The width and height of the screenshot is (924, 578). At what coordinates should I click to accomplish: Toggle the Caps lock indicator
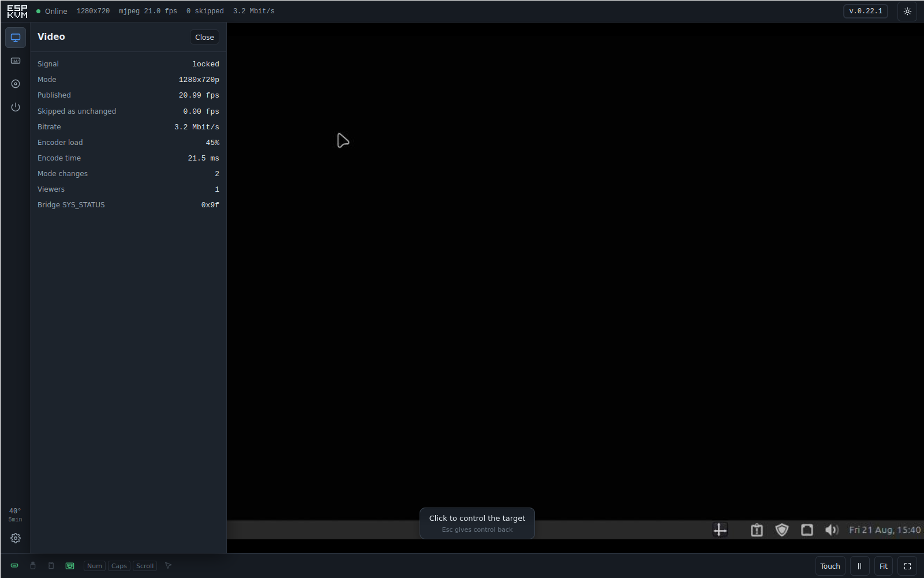(x=119, y=566)
